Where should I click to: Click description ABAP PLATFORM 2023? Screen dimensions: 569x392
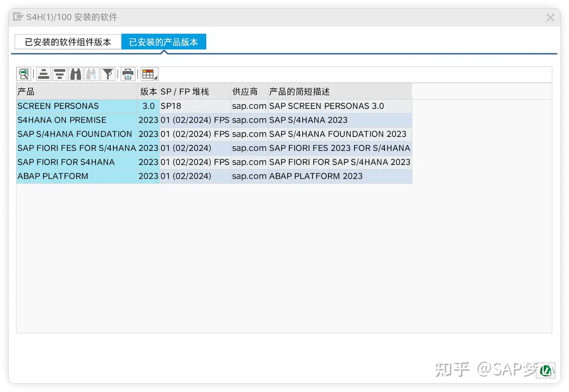pyautogui.click(x=340, y=176)
